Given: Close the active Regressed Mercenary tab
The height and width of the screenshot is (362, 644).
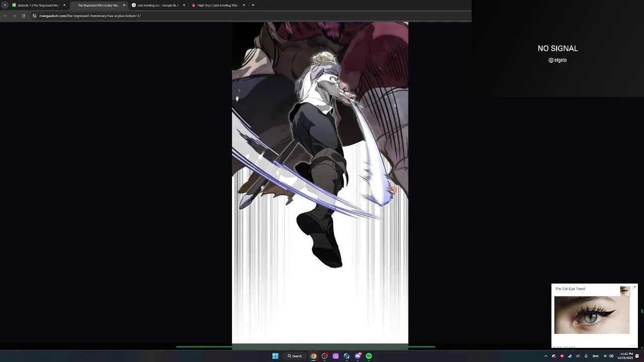Looking at the screenshot, I should (124, 5).
